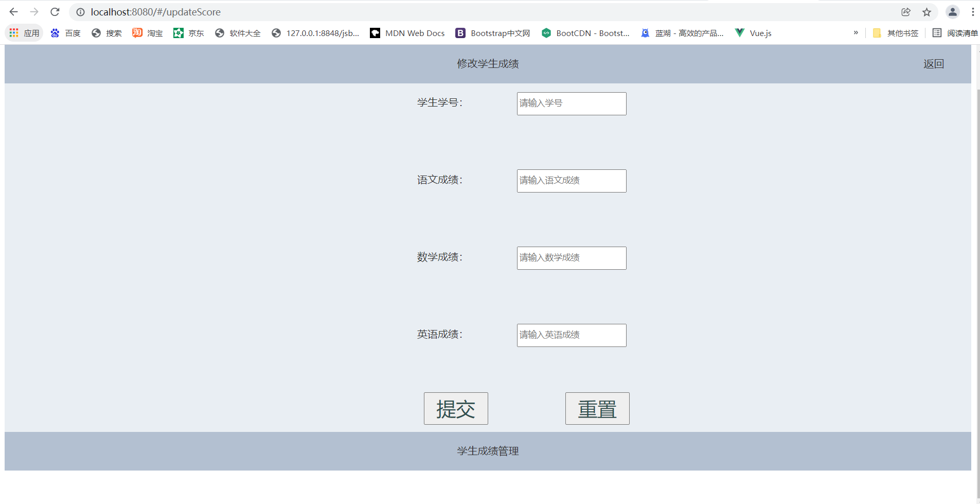Click the 重置 reset button
The image size is (980, 504).
point(597,409)
